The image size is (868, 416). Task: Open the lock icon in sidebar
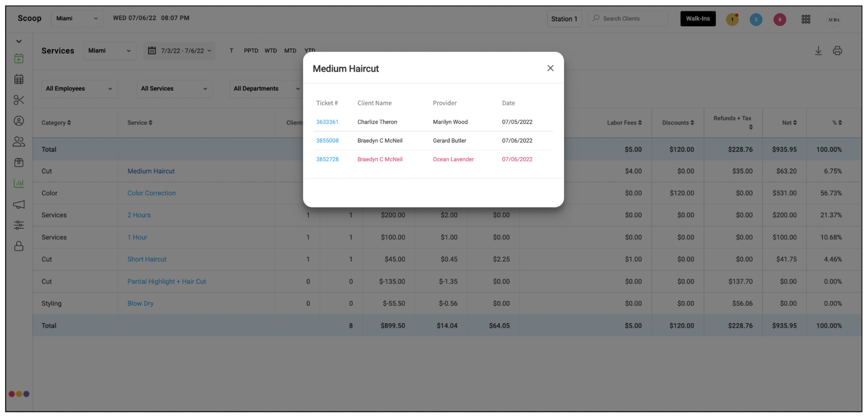pos(19,246)
